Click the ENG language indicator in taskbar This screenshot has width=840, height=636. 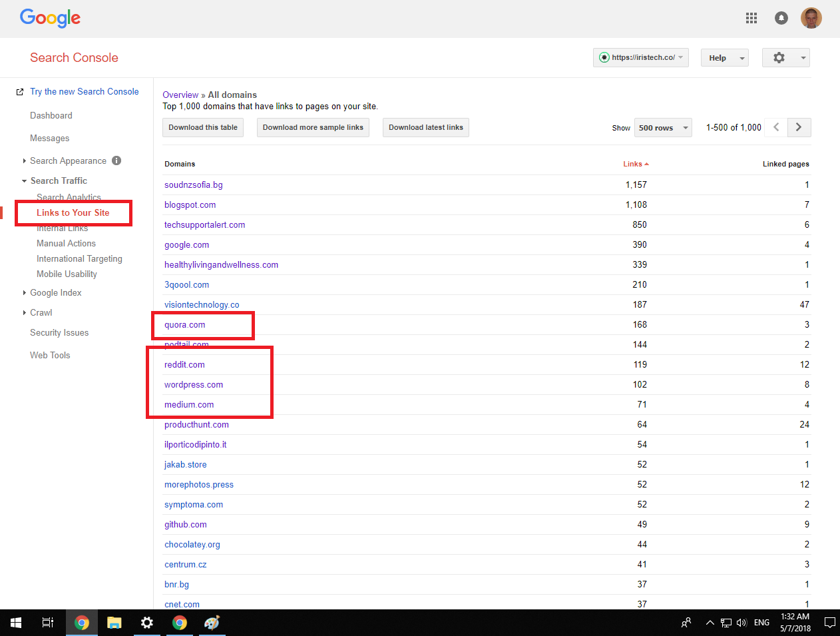tap(761, 623)
